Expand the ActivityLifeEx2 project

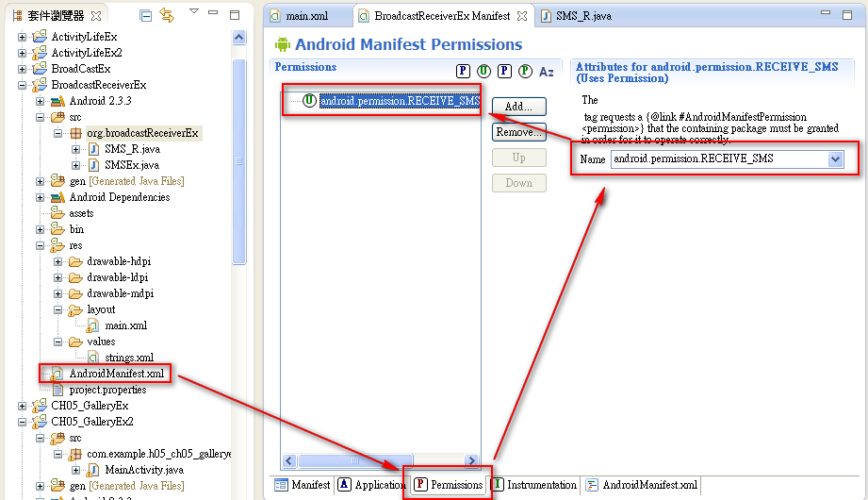coord(22,53)
